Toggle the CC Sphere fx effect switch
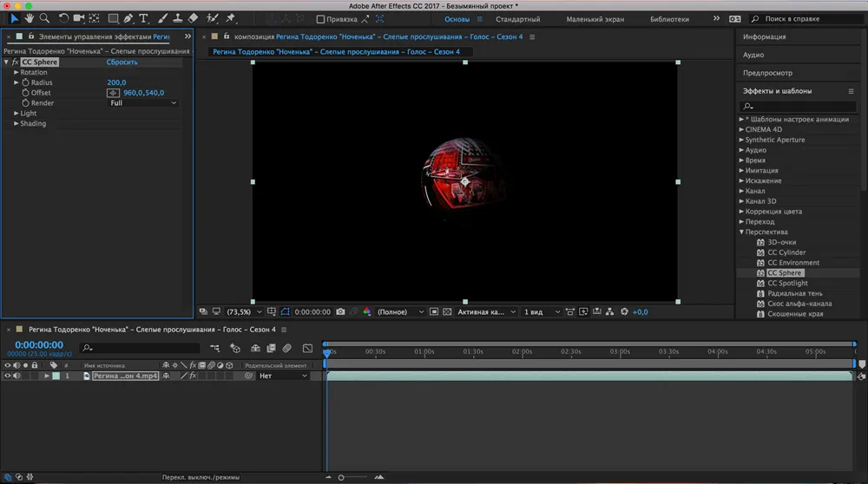The image size is (868, 484). [16, 62]
